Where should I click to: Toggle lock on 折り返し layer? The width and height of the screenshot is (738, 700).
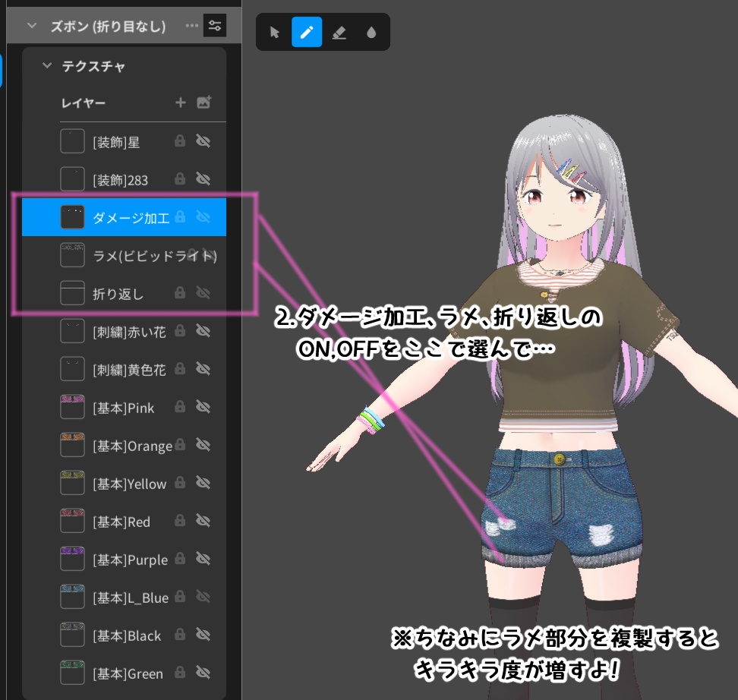180,293
